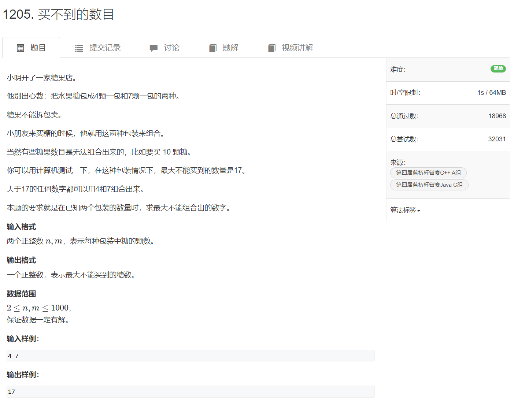Click the time/memory limit value 1s / 64MB
Image resolution: width=514 pixels, height=420 pixels.
[x=491, y=93]
